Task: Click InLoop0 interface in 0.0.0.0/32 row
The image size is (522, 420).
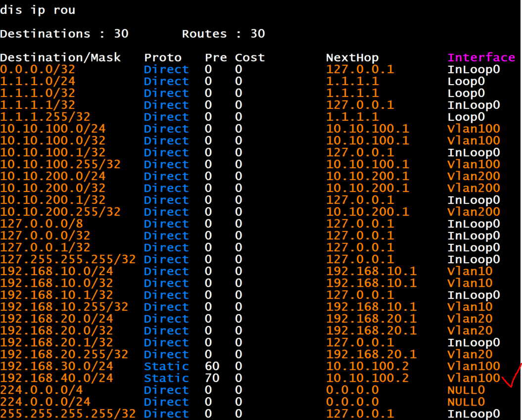Action: (474, 69)
